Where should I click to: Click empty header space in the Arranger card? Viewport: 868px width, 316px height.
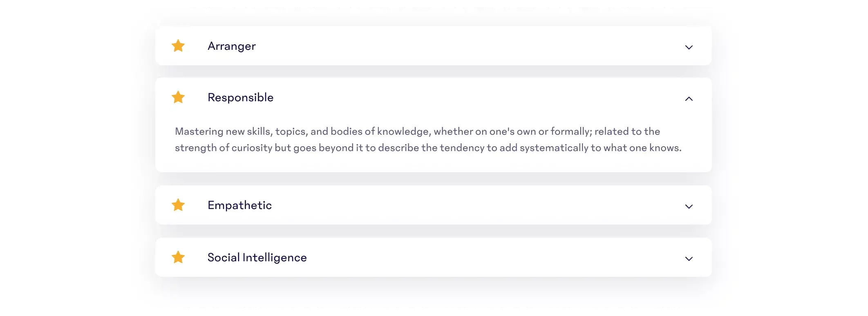(x=450, y=46)
